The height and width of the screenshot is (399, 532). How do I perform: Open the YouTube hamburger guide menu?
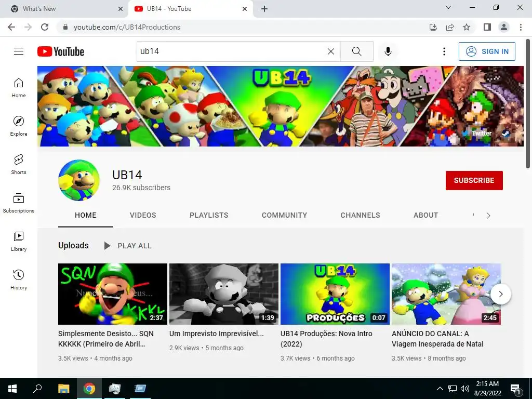(19, 51)
